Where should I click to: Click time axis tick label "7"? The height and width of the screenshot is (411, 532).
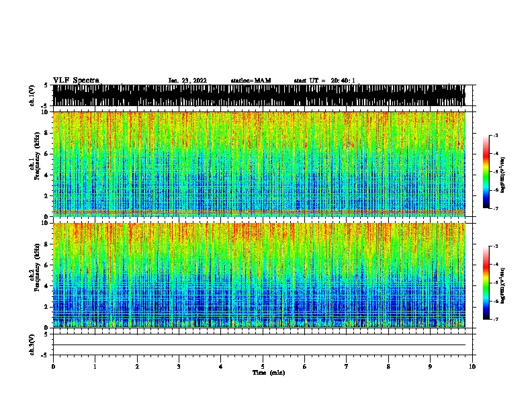click(x=347, y=367)
